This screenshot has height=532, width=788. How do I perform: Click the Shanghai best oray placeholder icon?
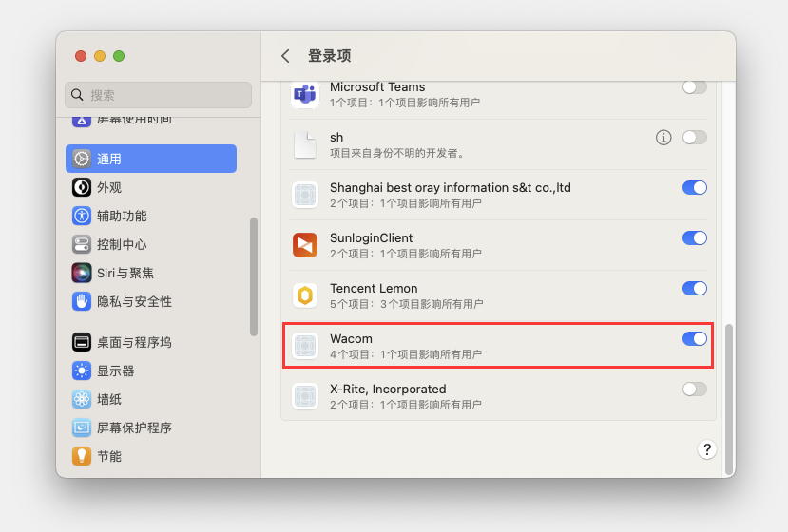click(305, 195)
